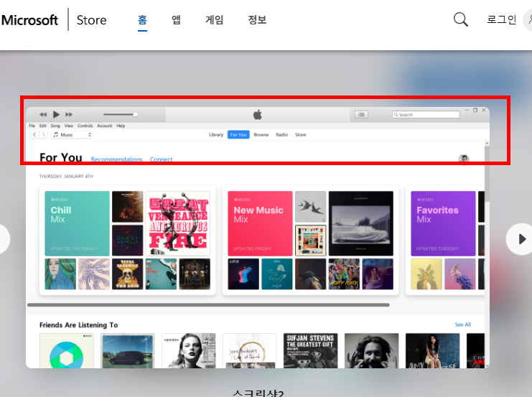This screenshot has width=532, height=397.
Task: Click the iTunes back chevron
Action: [34, 135]
